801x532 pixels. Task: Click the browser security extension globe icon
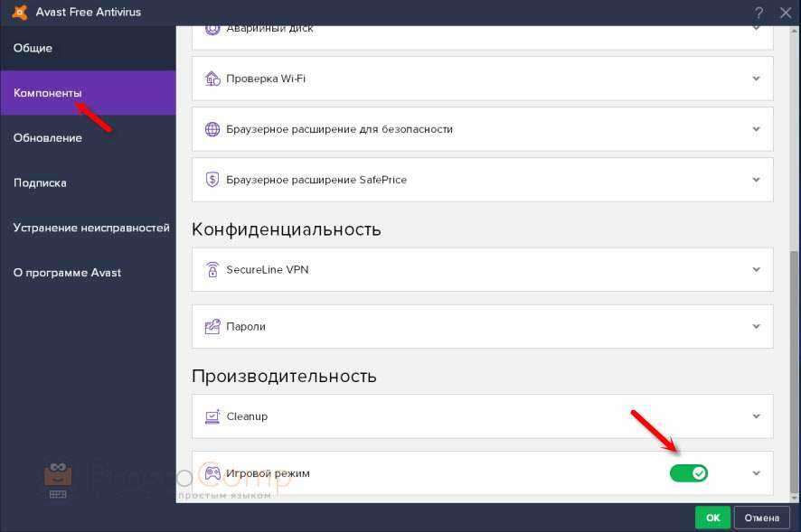coord(212,129)
